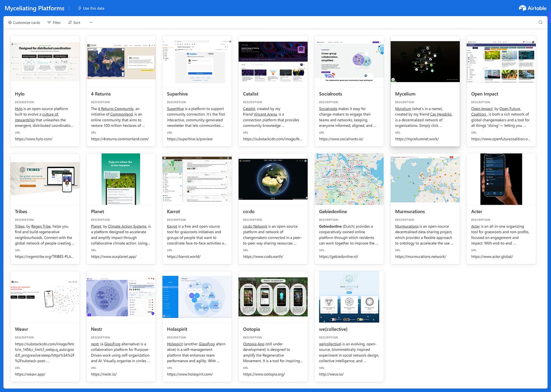This screenshot has width=551, height=392.
Task: Click the we{collective} description link
Action: coord(330,344)
